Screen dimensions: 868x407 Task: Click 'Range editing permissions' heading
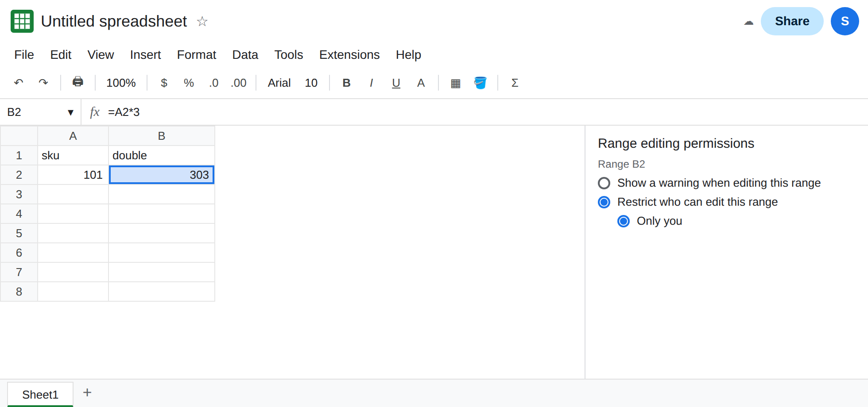676,143
